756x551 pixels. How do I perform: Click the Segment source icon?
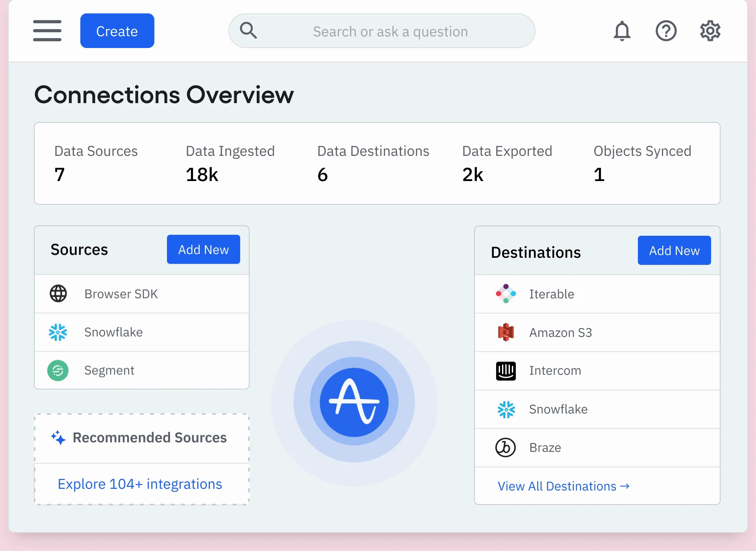[58, 370]
